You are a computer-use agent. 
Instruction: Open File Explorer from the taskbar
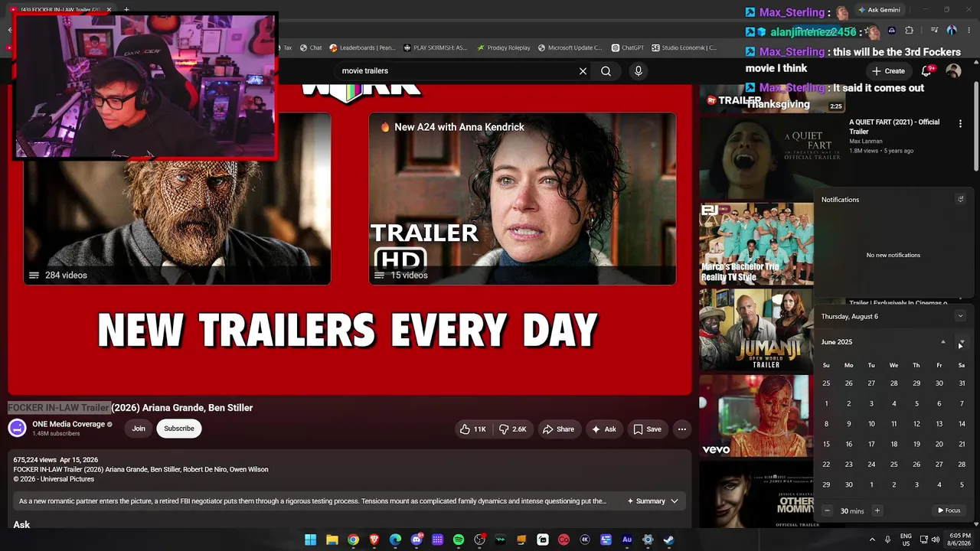coord(332,540)
